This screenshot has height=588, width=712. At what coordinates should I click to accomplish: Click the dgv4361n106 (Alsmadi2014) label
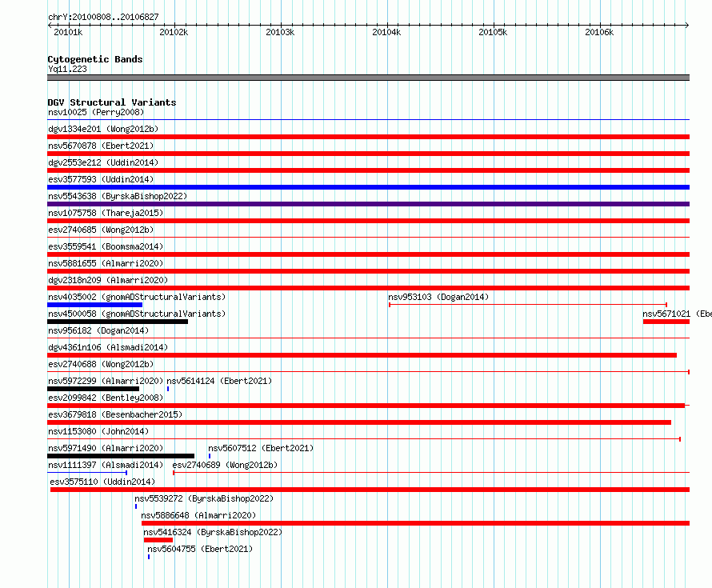108,347
